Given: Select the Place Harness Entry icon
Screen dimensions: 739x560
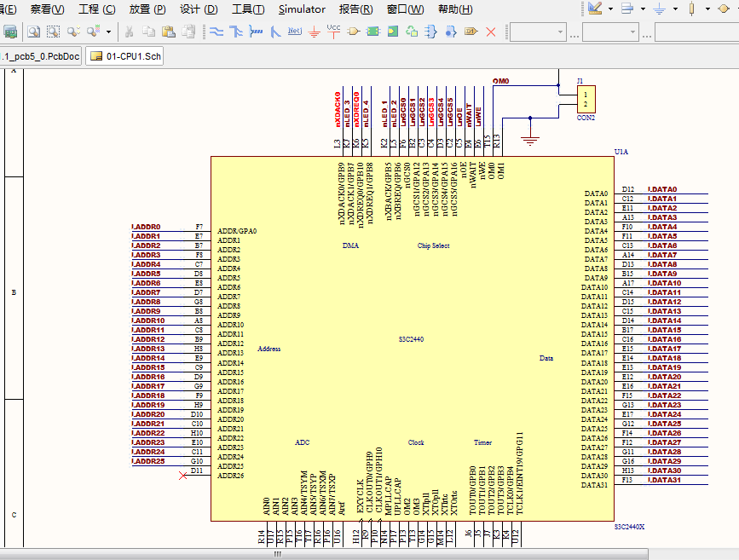Looking at the screenshot, I should (451, 32).
